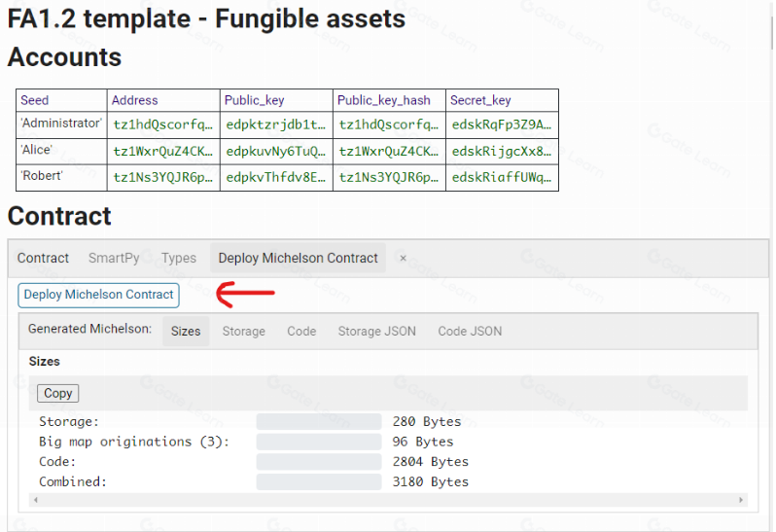The width and height of the screenshot is (776, 532).
Task: Click Alice's public key value
Action: [x=275, y=151]
